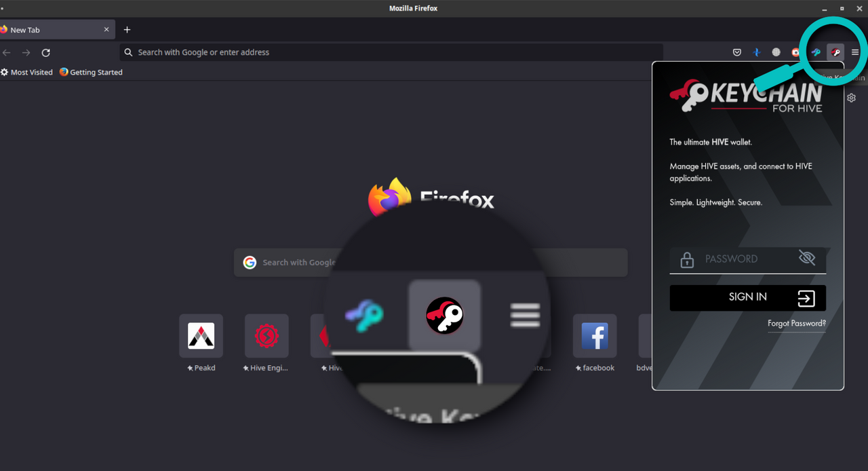Follow the Forgot Password? link
This screenshot has width=868, height=471.
coord(797,324)
